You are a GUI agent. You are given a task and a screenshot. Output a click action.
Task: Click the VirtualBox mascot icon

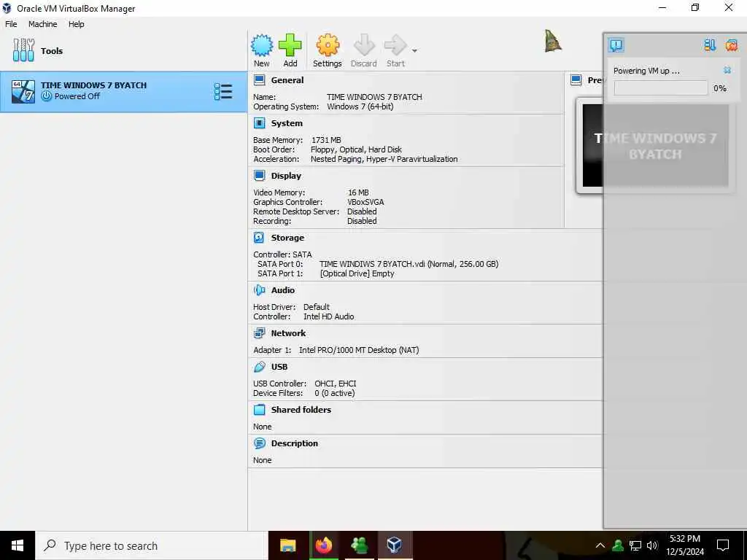click(553, 41)
